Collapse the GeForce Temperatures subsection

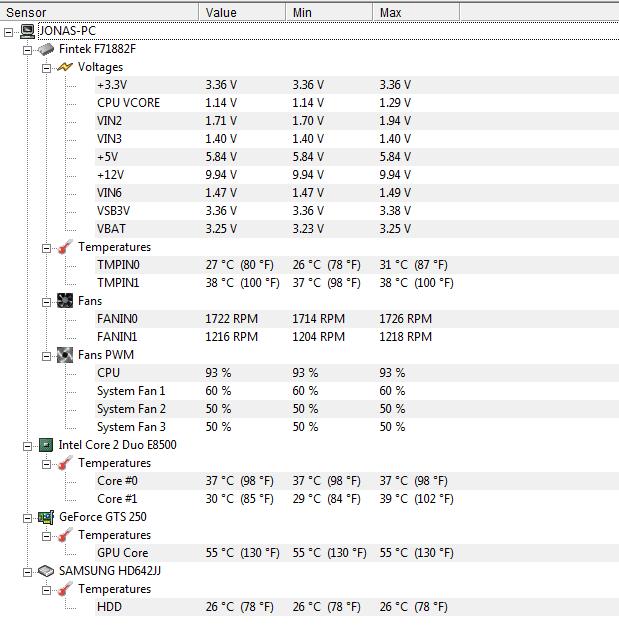(x=46, y=536)
